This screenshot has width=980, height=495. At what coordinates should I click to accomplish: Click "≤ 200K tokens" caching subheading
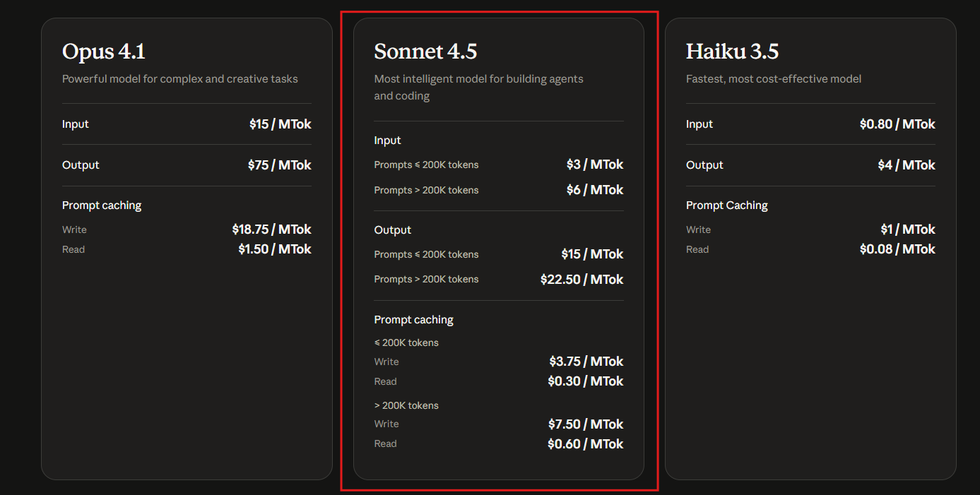pyautogui.click(x=406, y=342)
